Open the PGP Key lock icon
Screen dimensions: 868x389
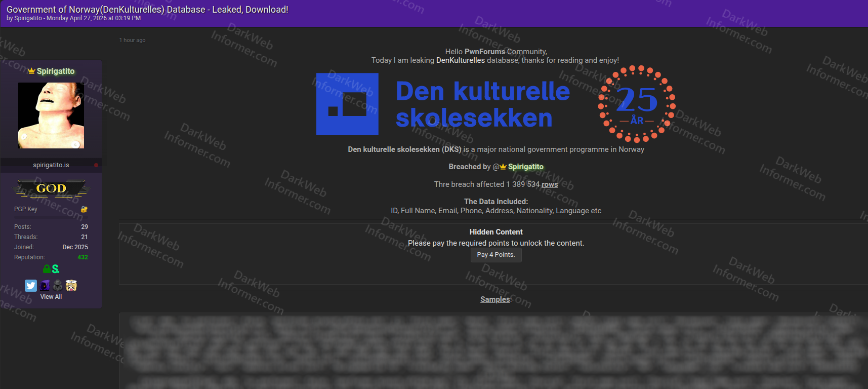[x=84, y=209]
